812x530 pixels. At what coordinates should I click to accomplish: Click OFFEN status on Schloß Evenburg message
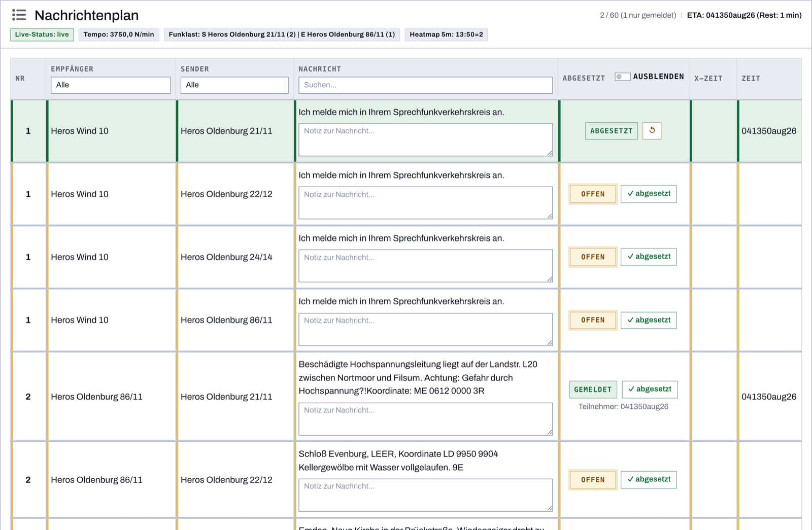tap(593, 480)
